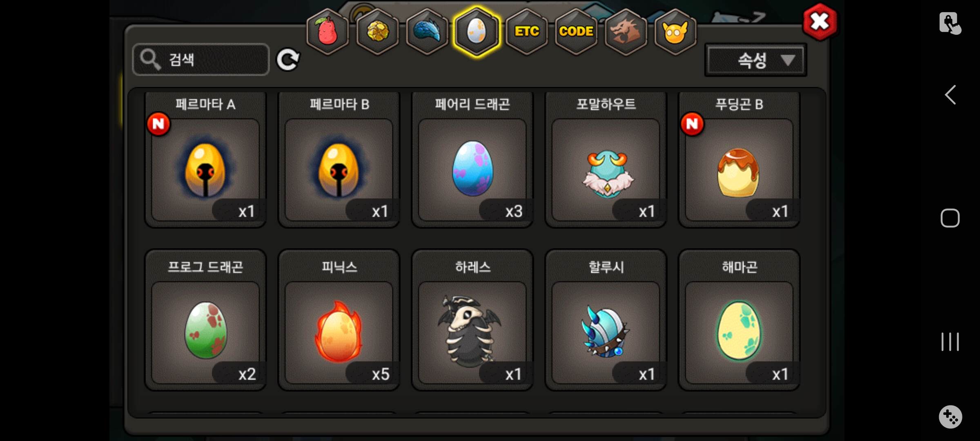Select the egg category tab
This screenshot has height=441, width=980.
[x=477, y=31]
